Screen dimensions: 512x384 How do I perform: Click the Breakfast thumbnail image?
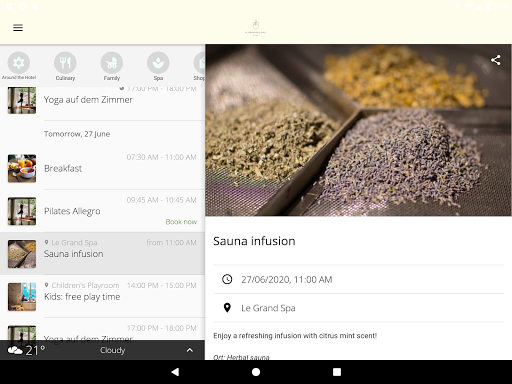coord(22,168)
